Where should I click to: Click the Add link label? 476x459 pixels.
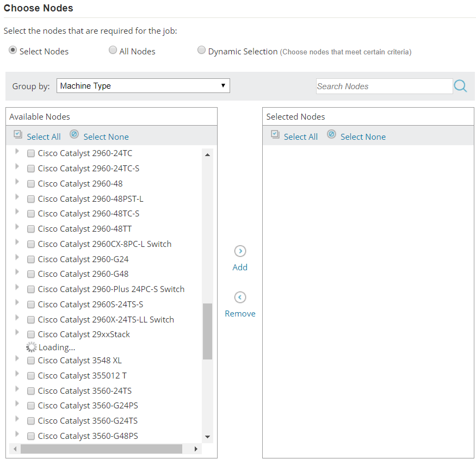(x=240, y=268)
